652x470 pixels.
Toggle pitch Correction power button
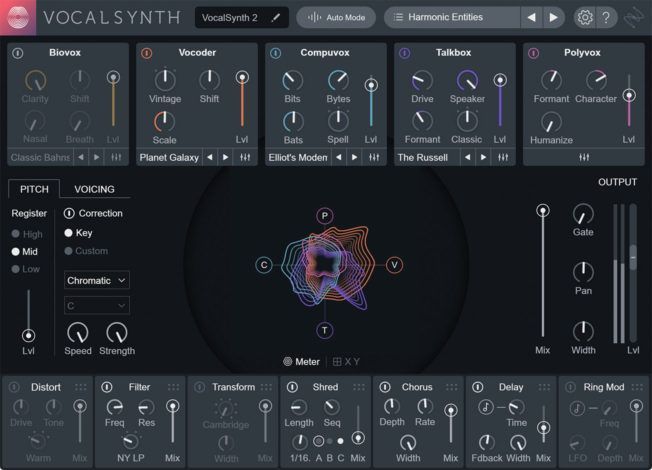tap(69, 213)
